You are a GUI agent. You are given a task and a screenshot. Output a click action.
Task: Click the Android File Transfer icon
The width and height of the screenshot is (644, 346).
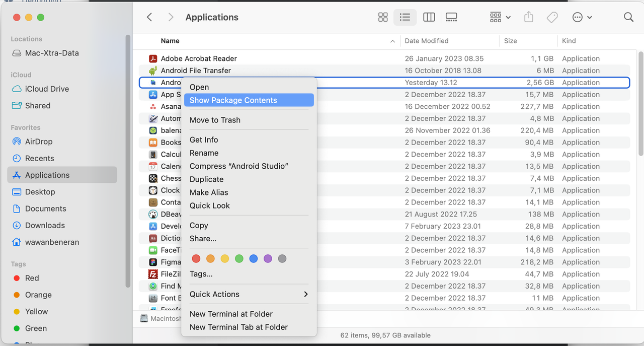153,71
